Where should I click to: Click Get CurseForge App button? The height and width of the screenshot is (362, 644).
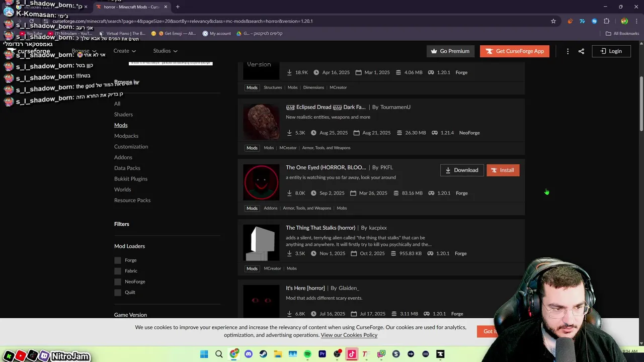(x=515, y=51)
